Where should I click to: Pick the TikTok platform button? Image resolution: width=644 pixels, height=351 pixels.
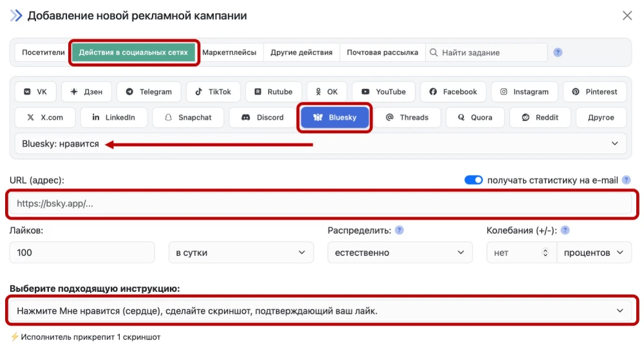213,91
